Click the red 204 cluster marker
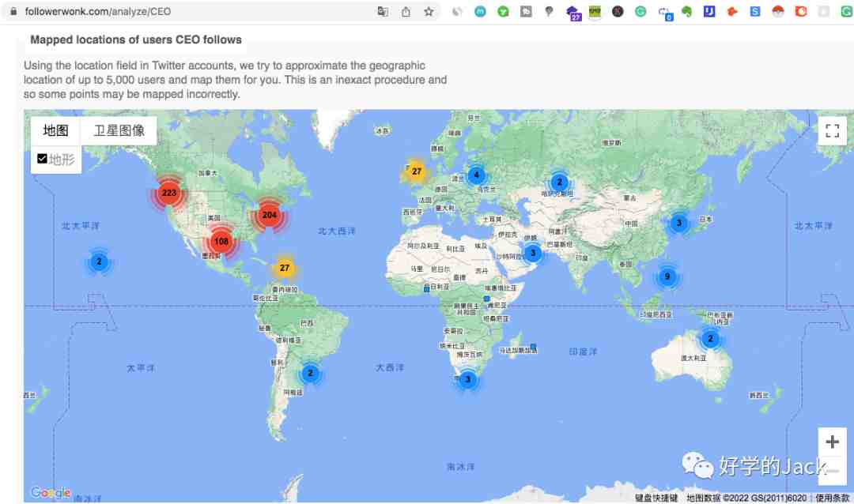Screen dimensions: 854x504 pos(269,215)
